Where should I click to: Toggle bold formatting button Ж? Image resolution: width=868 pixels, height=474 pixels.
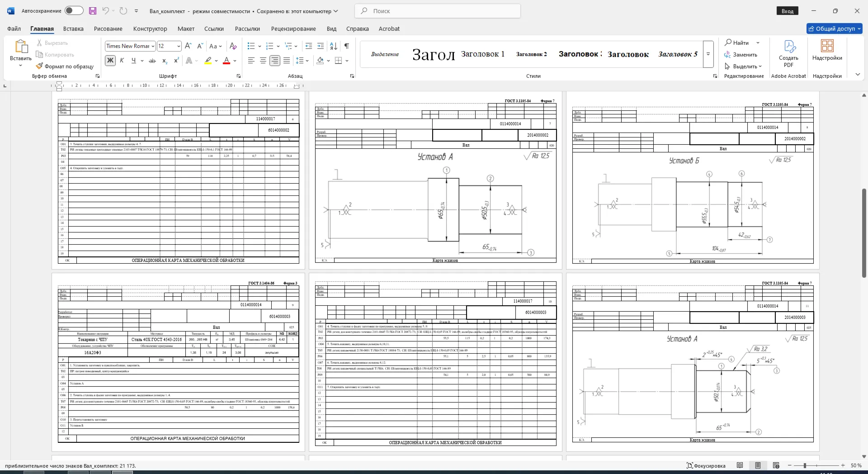(x=110, y=61)
